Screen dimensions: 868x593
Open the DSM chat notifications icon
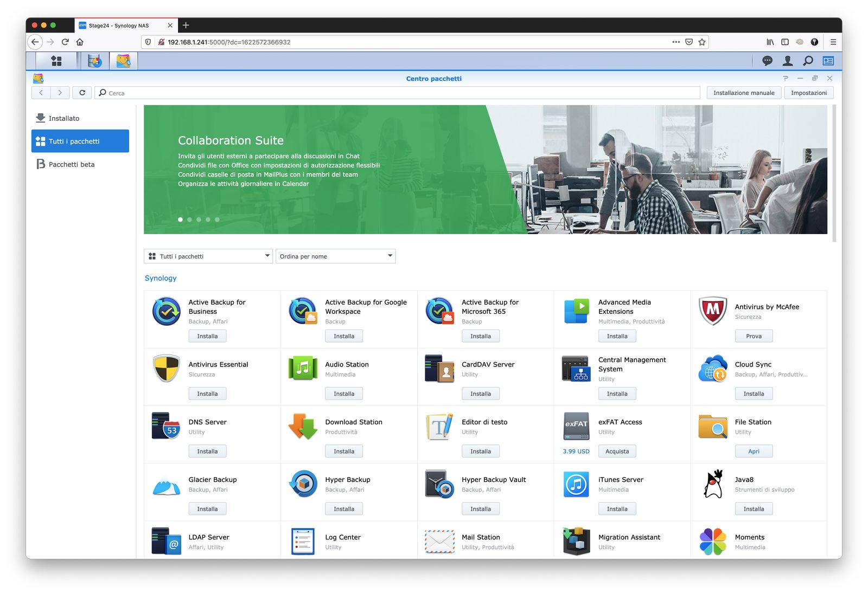(x=767, y=61)
